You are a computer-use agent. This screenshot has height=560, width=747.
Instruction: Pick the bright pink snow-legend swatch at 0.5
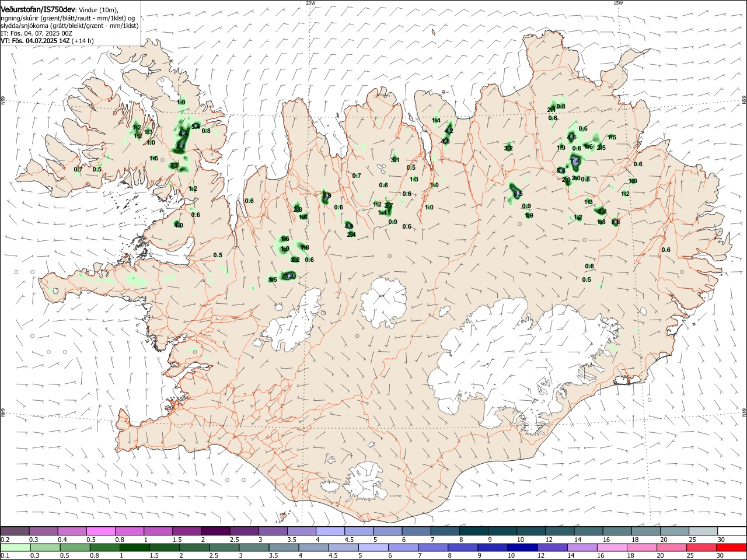pyautogui.click(x=101, y=531)
